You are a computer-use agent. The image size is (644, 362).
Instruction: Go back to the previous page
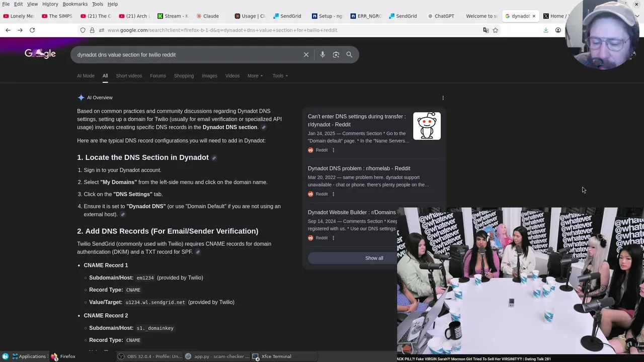8,30
